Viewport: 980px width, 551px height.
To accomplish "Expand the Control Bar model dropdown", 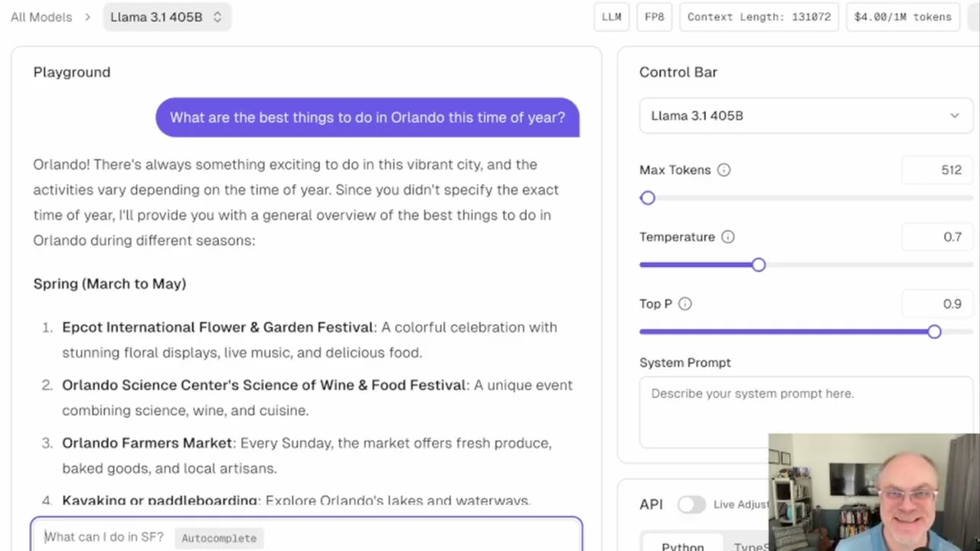I will pyautogui.click(x=805, y=116).
